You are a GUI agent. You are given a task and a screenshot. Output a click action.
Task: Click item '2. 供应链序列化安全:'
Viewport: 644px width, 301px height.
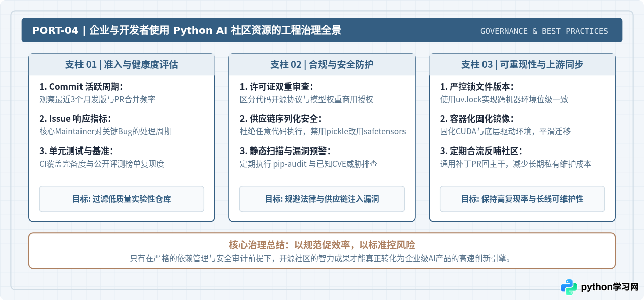point(281,119)
